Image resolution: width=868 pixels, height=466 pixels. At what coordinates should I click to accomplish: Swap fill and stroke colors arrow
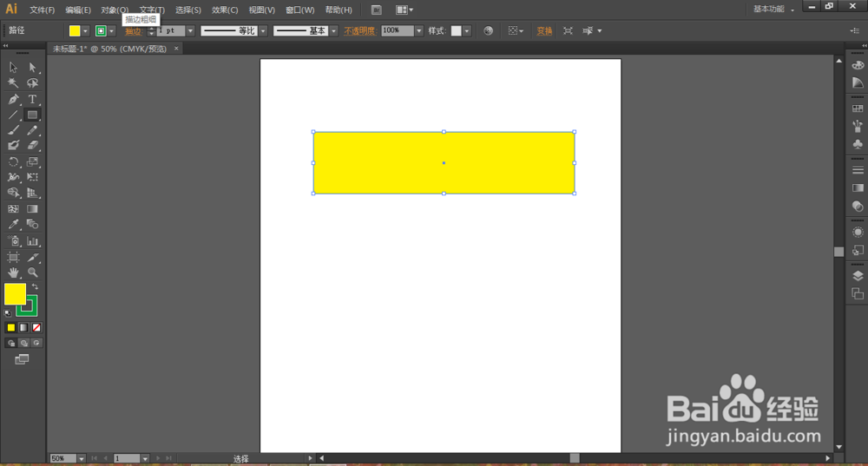(35, 286)
